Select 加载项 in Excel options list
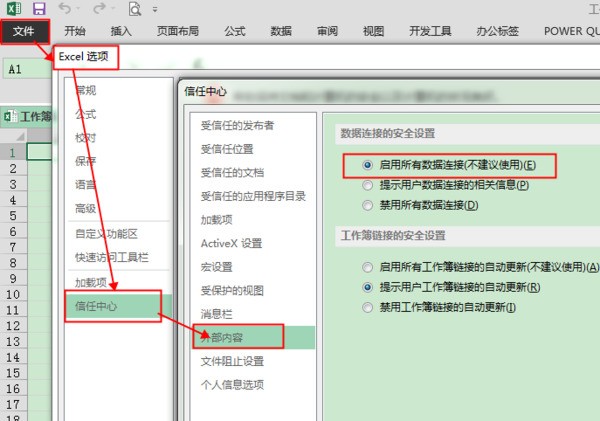This screenshot has height=421, width=600. coord(91,282)
